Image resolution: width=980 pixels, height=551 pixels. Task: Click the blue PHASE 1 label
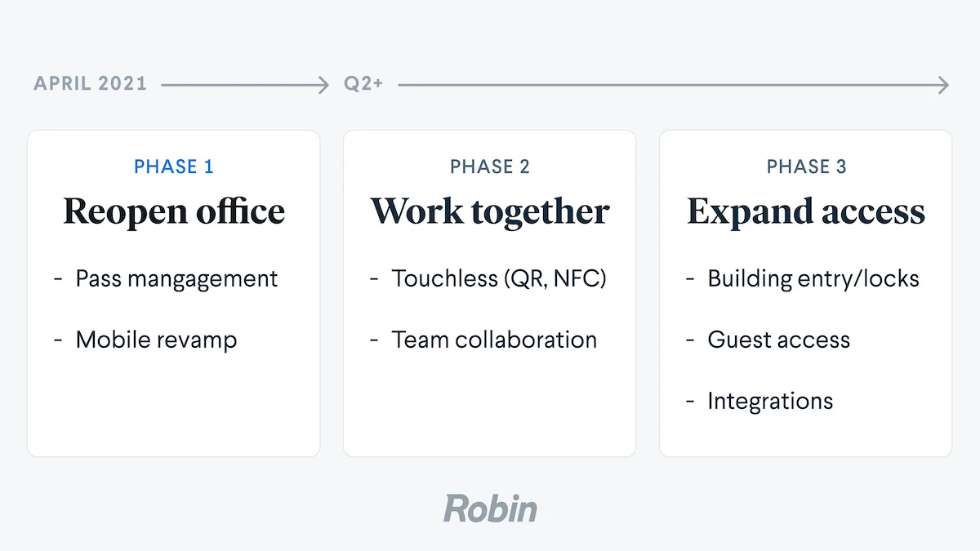tap(174, 167)
